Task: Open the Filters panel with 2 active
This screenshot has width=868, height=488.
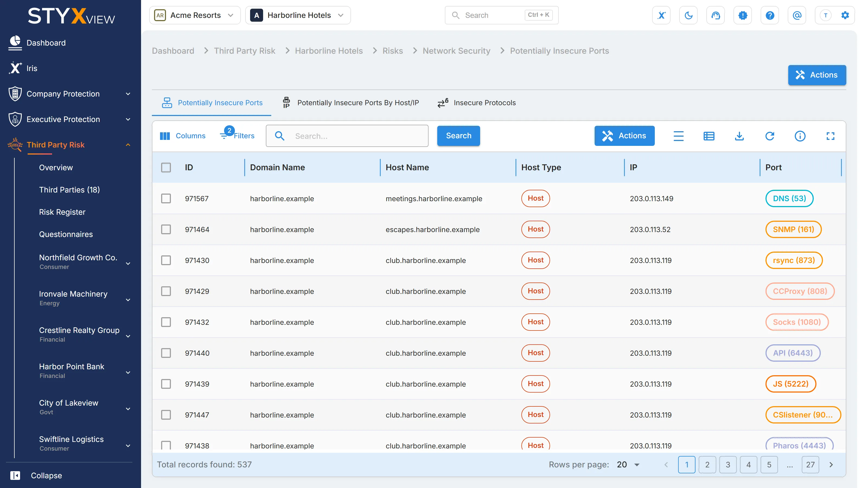Action: click(237, 135)
